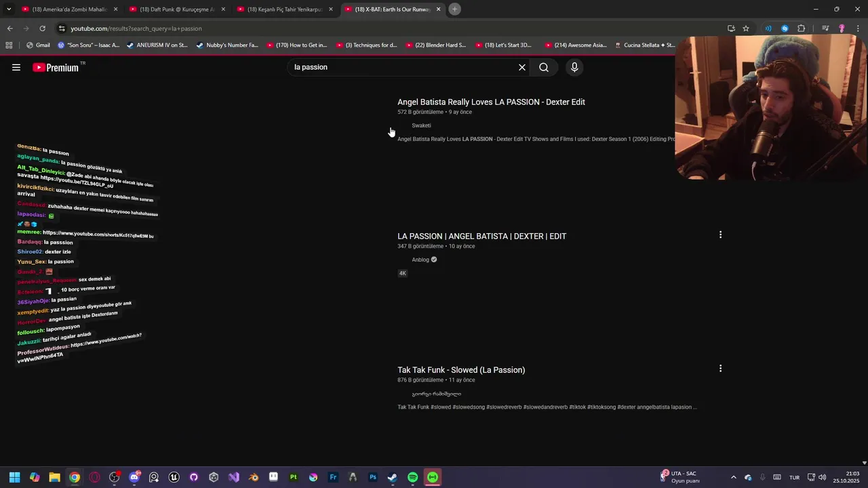Visit Anblog channel
The image size is (868, 488).
(x=420, y=260)
